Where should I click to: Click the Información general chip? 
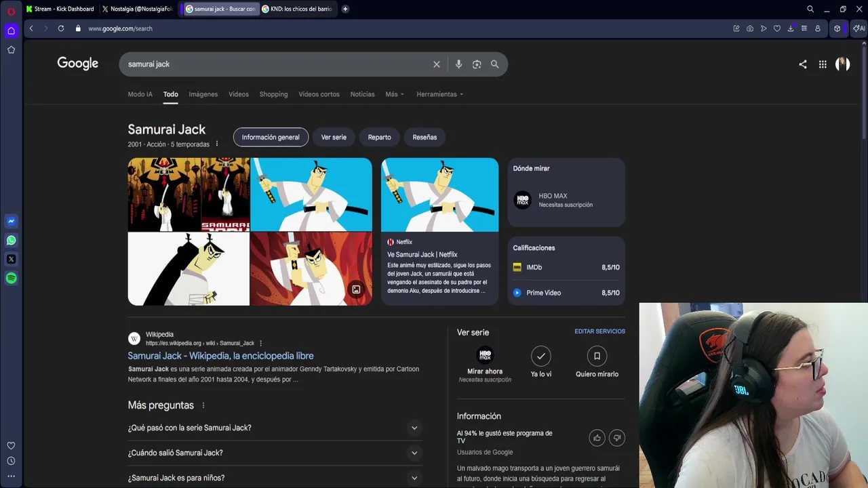tap(271, 137)
